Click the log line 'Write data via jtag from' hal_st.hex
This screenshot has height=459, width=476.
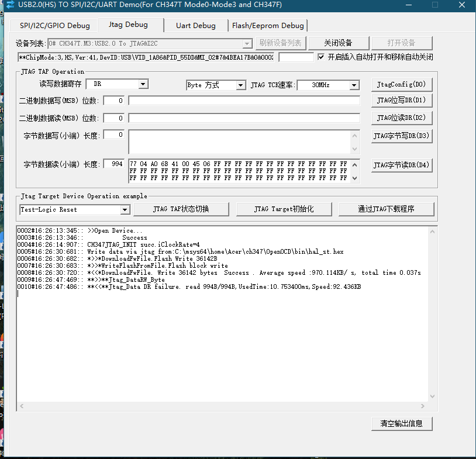click(180, 251)
